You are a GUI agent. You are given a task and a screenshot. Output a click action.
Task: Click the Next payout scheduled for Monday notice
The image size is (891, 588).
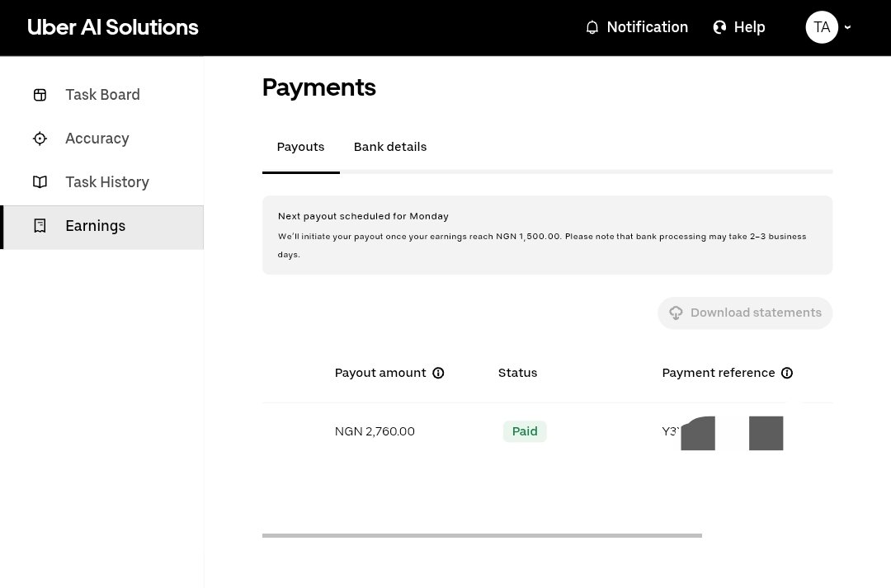[x=547, y=235]
